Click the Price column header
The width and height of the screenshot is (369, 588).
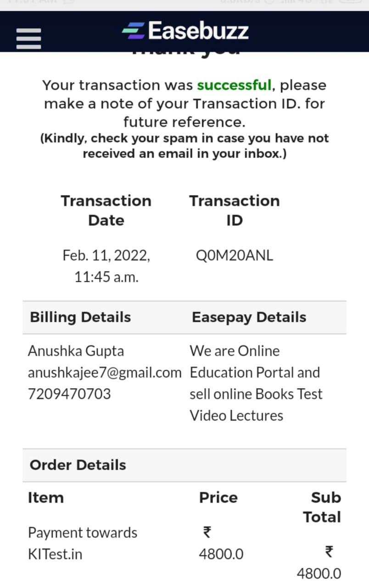point(218,498)
